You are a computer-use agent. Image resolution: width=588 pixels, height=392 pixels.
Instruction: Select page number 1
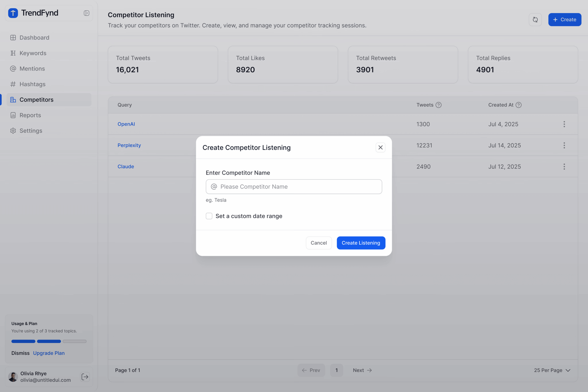point(336,370)
